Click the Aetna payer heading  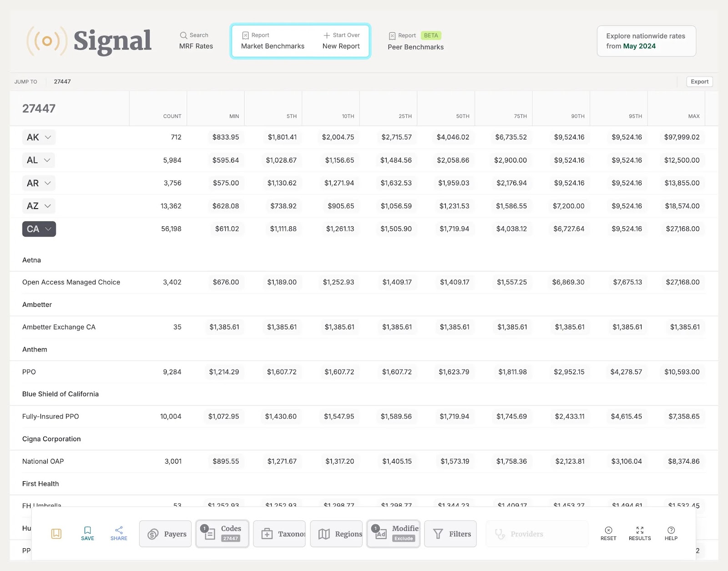(31, 260)
